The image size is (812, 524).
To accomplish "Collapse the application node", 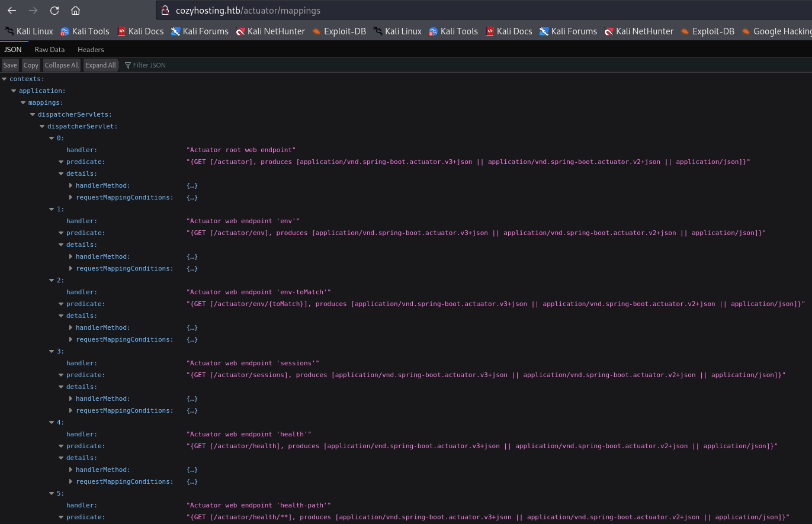I will 14,91.
